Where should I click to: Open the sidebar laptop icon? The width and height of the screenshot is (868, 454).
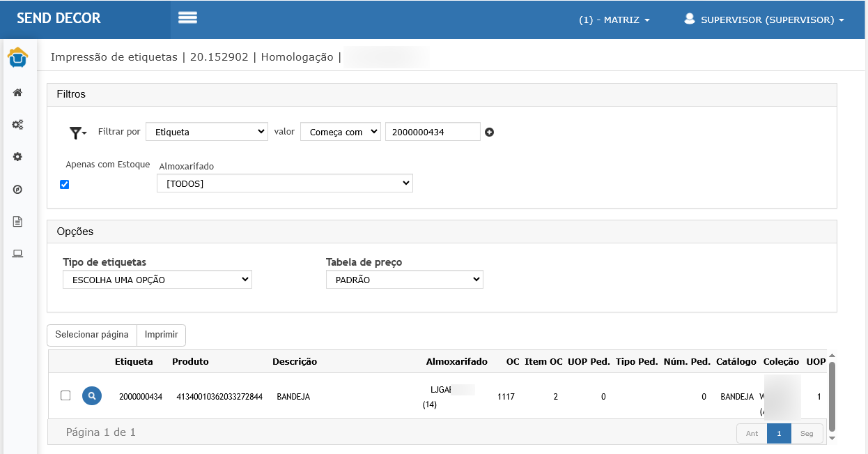(18, 253)
